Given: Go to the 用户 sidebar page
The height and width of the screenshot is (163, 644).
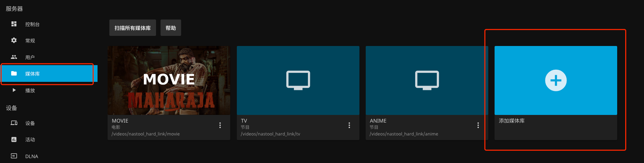Looking at the screenshot, I should coord(30,57).
